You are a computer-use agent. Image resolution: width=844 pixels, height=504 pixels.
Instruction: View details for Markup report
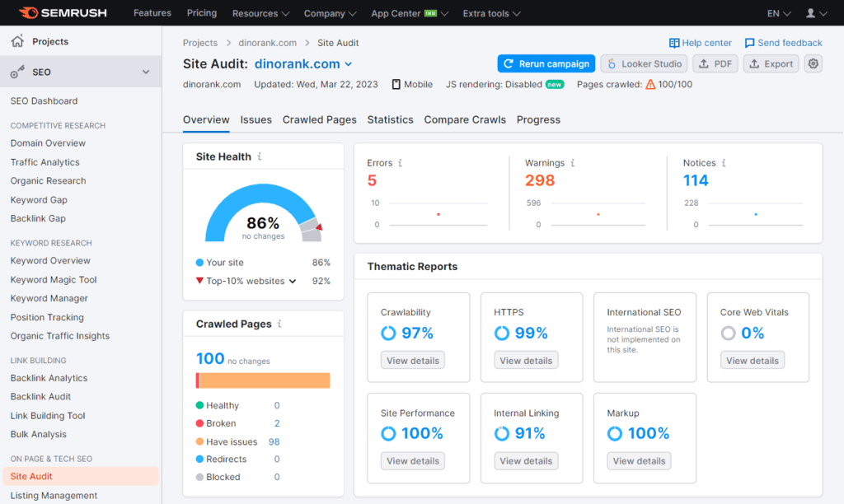(639, 461)
